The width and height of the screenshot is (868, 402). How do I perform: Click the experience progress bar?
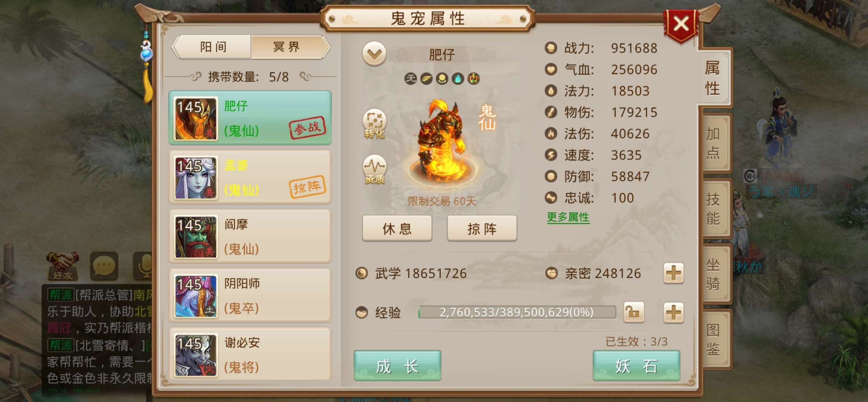tap(517, 312)
